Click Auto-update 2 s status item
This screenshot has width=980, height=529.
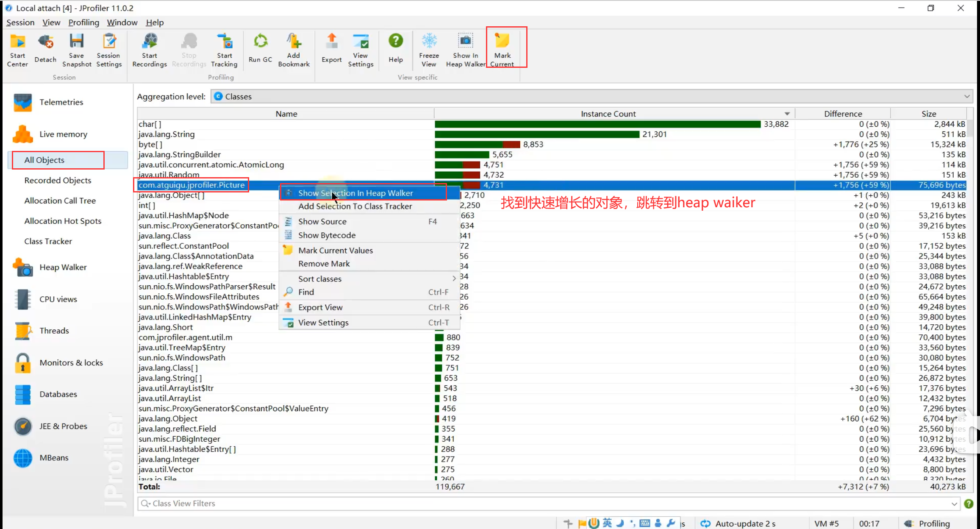(x=738, y=524)
